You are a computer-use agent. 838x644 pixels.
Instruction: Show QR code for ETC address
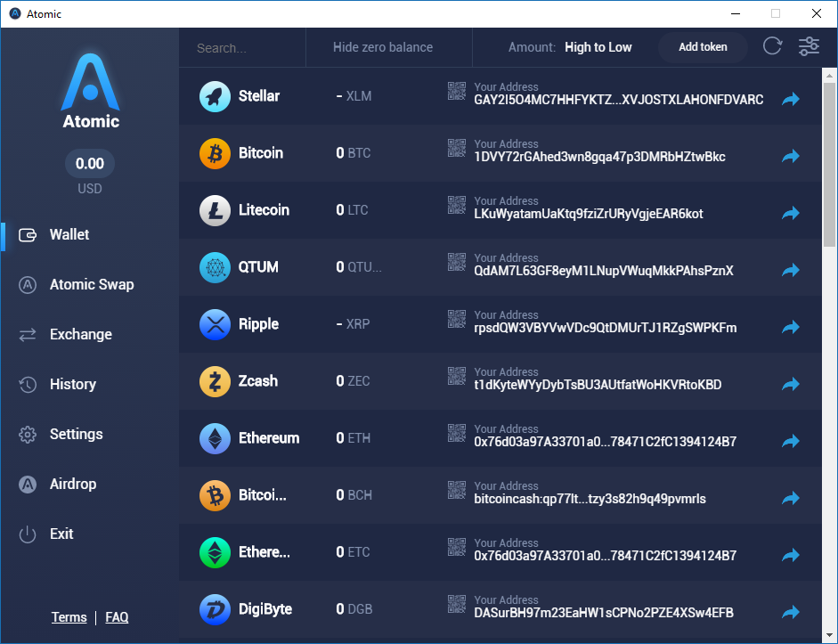pyautogui.click(x=457, y=547)
